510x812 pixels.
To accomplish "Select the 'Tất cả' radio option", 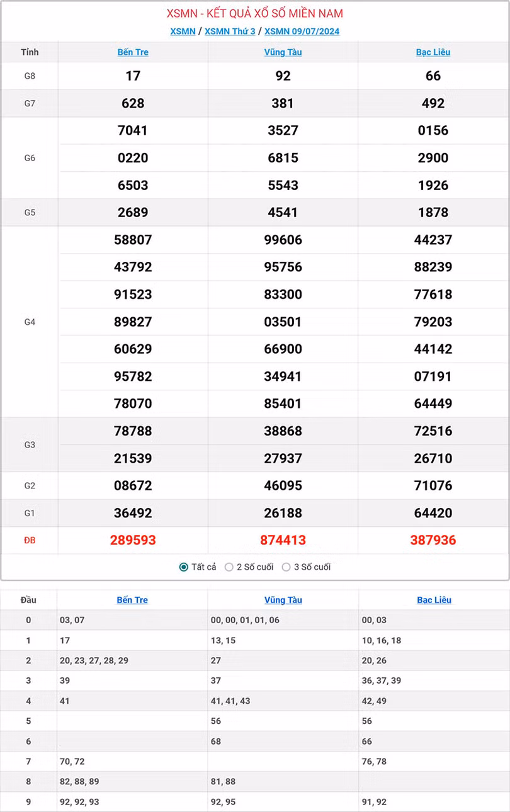I will (184, 567).
